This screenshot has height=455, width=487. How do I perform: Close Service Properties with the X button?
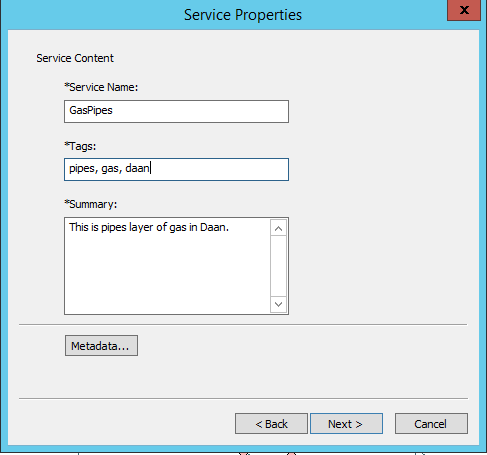pos(464,10)
